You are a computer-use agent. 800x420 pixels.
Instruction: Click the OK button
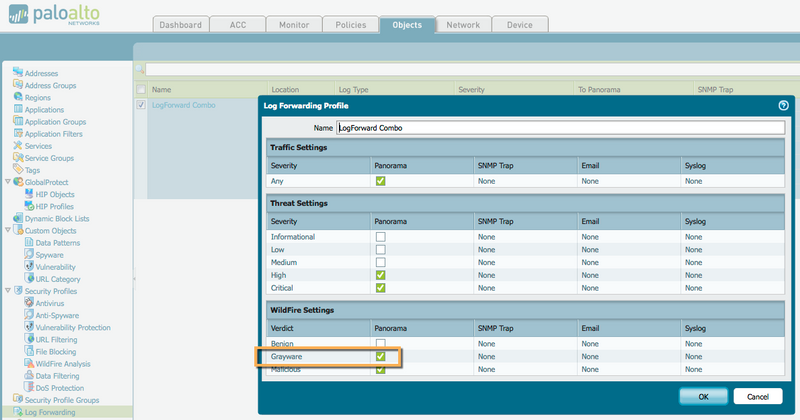(703, 396)
